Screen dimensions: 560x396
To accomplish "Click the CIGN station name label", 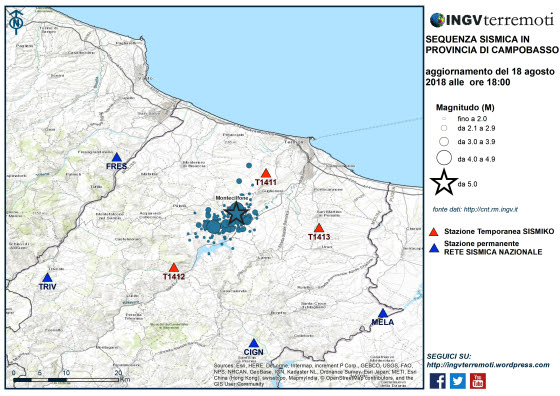I will [254, 352].
